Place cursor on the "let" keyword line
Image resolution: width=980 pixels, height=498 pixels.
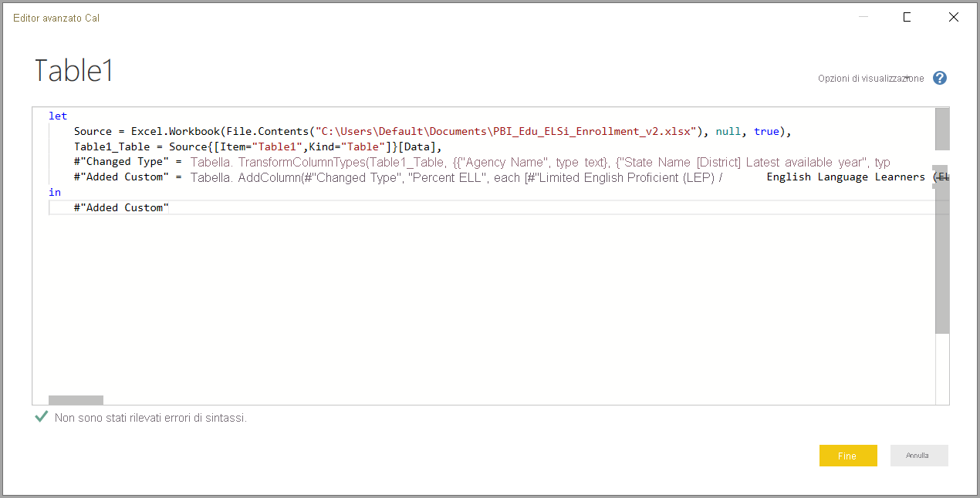pyautogui.click(x=58, y=116)
